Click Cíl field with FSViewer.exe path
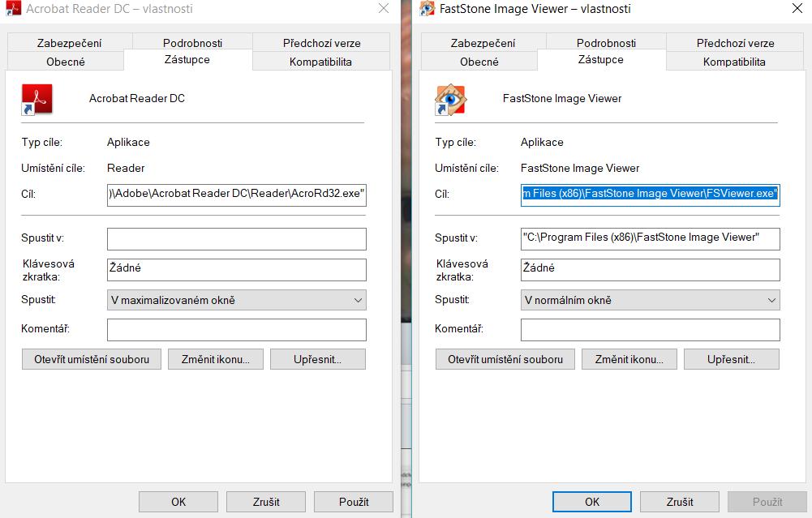Screen dimensions: 812x518 tap(651, 195)
